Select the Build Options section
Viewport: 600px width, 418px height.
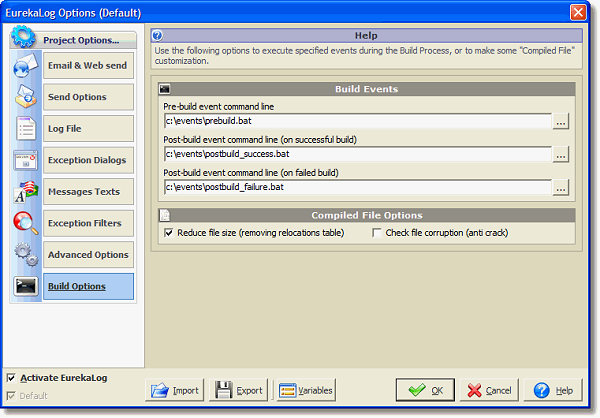tap(88, 286)
